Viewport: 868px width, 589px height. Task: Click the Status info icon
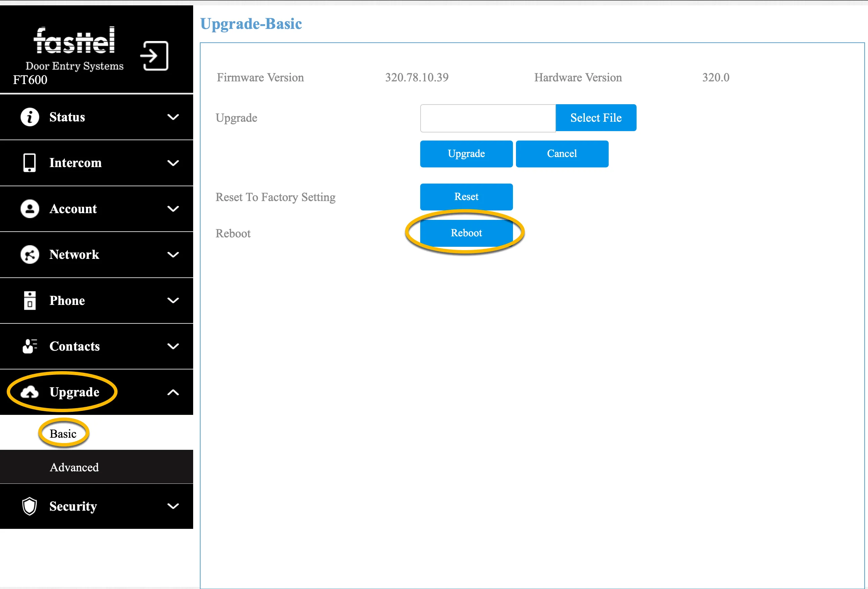point(30,117)
